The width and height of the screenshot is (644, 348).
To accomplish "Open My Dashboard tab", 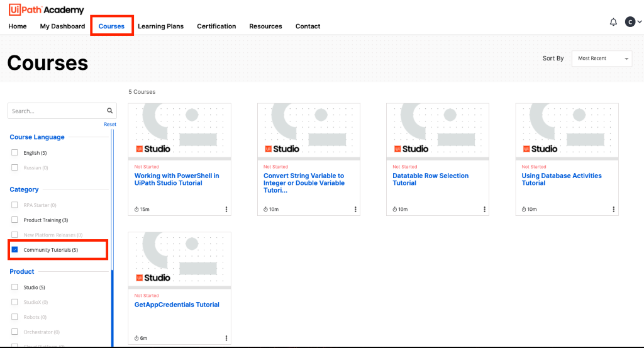I will point(62,26).
